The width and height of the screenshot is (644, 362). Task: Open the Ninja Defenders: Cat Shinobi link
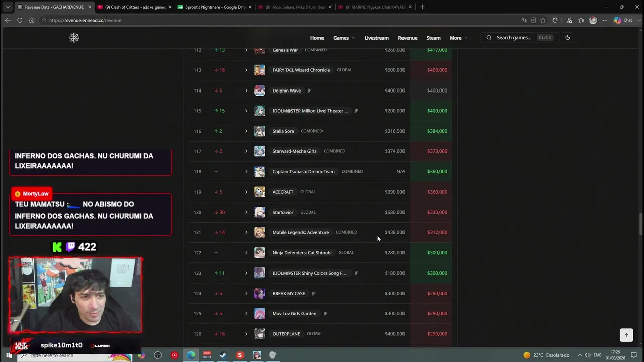pos(302,252)
